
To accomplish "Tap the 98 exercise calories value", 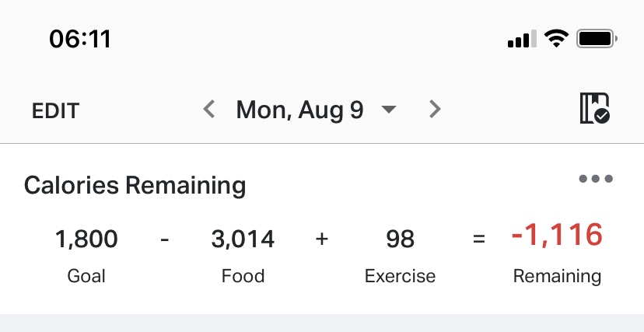I will [x=400, y=239].
